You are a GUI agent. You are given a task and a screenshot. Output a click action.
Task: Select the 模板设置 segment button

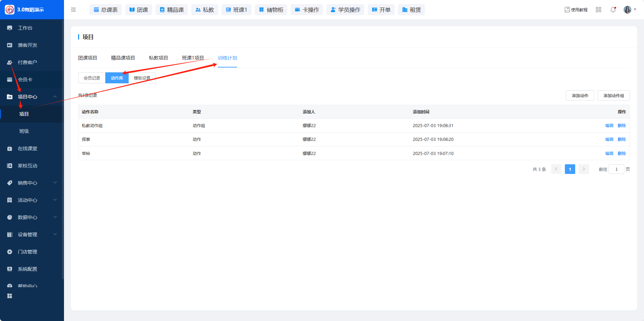(x=142, y=78)
